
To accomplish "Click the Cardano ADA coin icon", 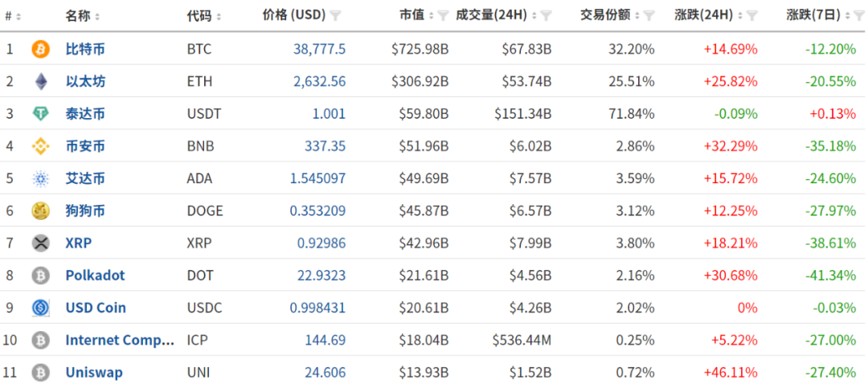I will point(40,178).
